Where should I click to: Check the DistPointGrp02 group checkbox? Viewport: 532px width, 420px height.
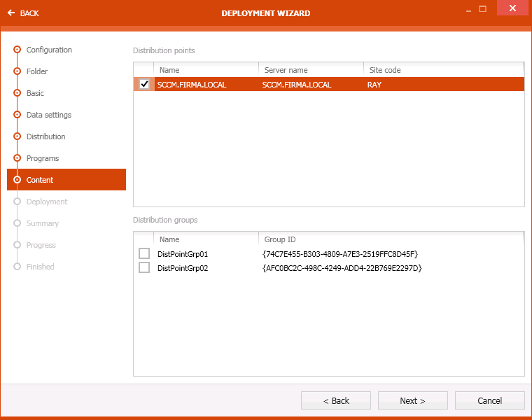coord(144,267)
